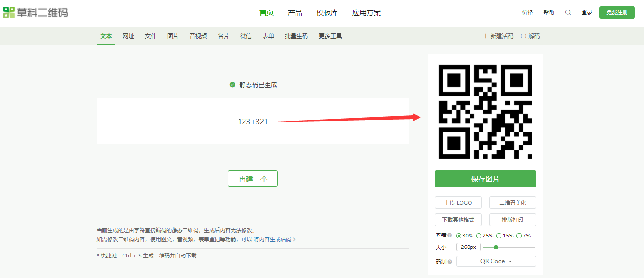Click the 二维码美化 button
The height and width of the screenshot is (278, 644).
[x=512, y=203]
